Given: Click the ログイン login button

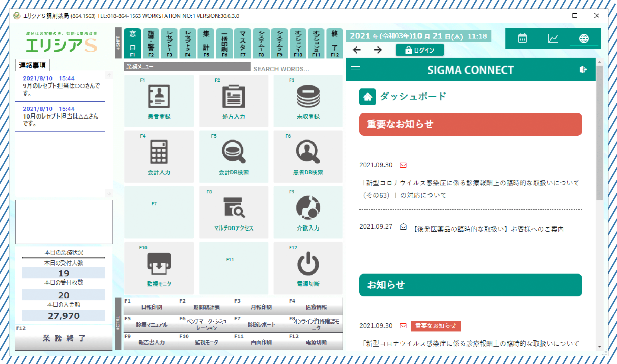Looking at the screenshot, I should (x=420, y=50).
